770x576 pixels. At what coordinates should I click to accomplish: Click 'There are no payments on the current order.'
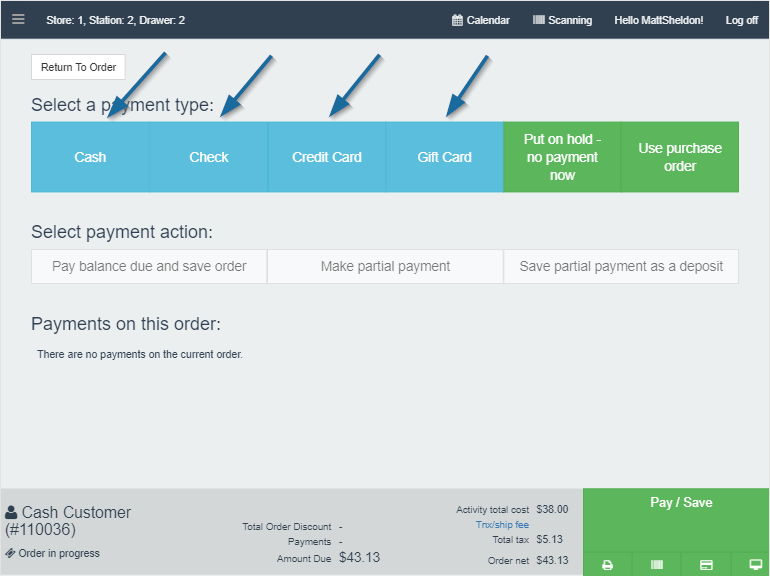coord(140,354)
